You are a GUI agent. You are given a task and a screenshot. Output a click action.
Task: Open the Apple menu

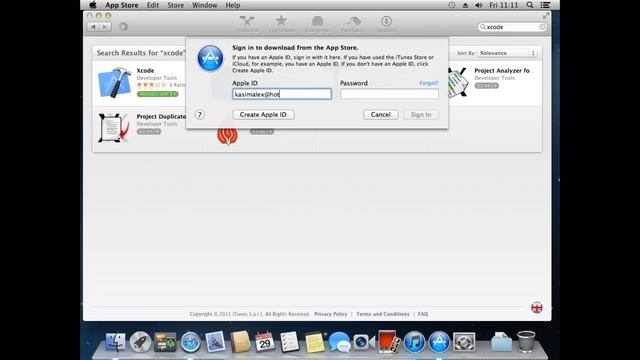click(x=93, y=5)
